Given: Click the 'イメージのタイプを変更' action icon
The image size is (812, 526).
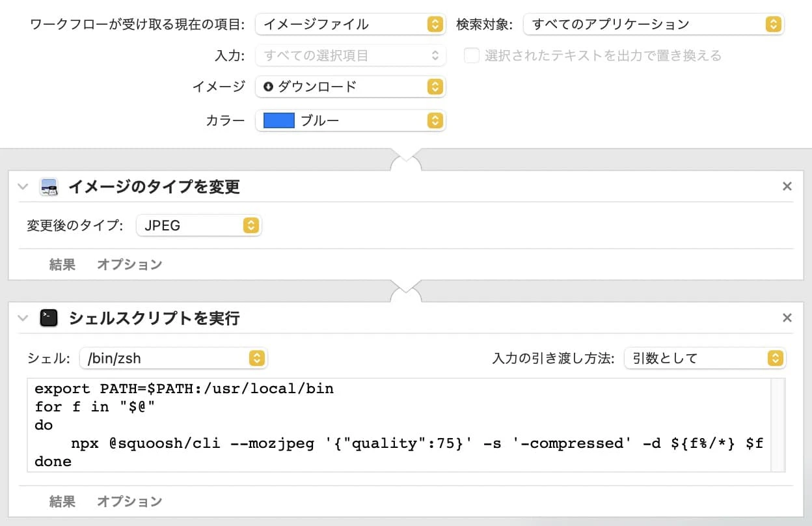Looking at the screenshot, I should (49, 187).
